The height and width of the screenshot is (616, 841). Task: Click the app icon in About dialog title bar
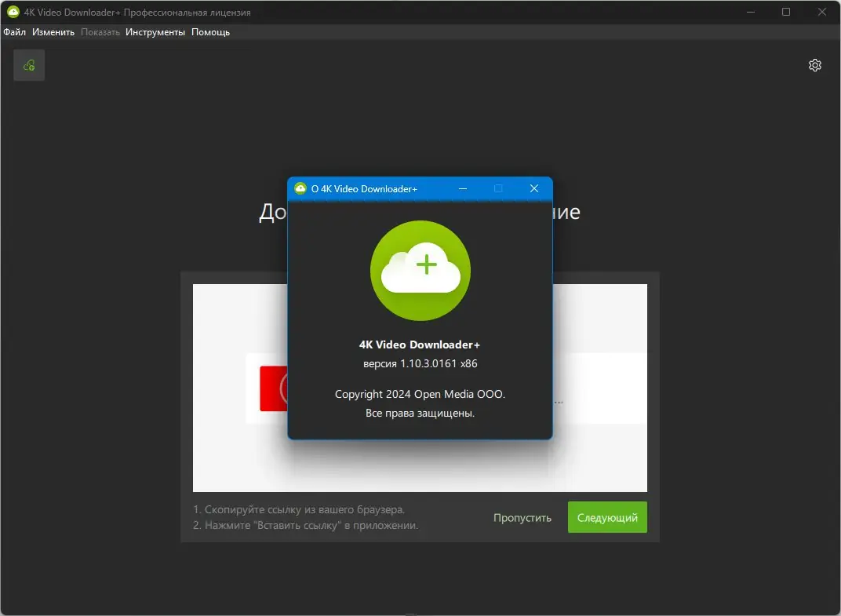[x=300, y=188]
